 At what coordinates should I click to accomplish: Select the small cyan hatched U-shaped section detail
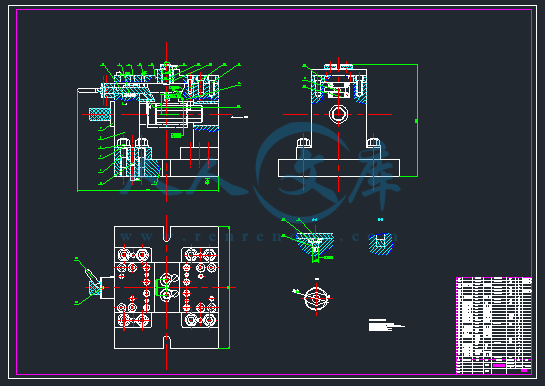pyautogui.click(x=381, y=244)
